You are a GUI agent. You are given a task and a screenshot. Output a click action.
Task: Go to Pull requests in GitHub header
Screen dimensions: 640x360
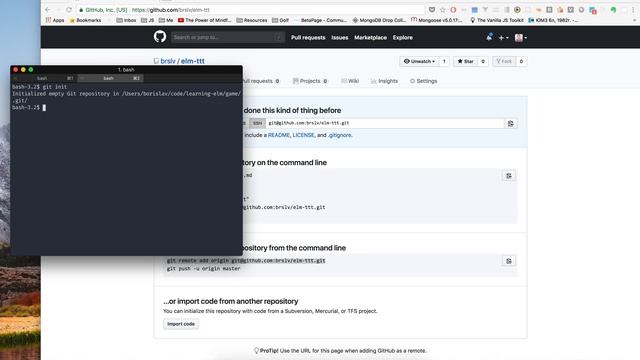308,38
